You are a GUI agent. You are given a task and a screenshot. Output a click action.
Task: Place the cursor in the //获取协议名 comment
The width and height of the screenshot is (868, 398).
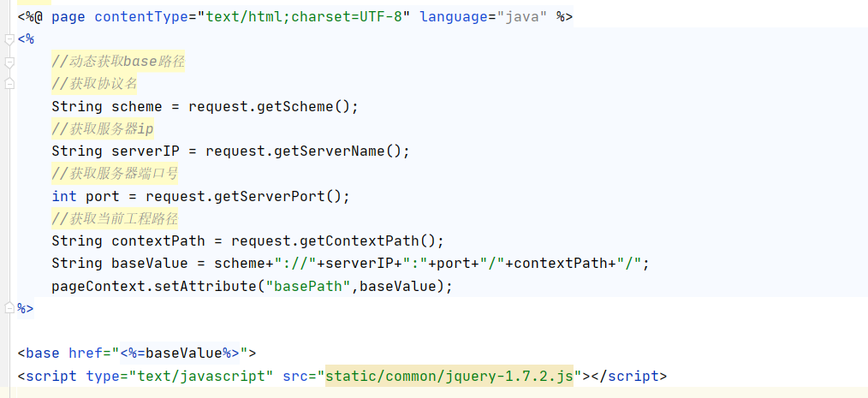click(x=94, y=84)
